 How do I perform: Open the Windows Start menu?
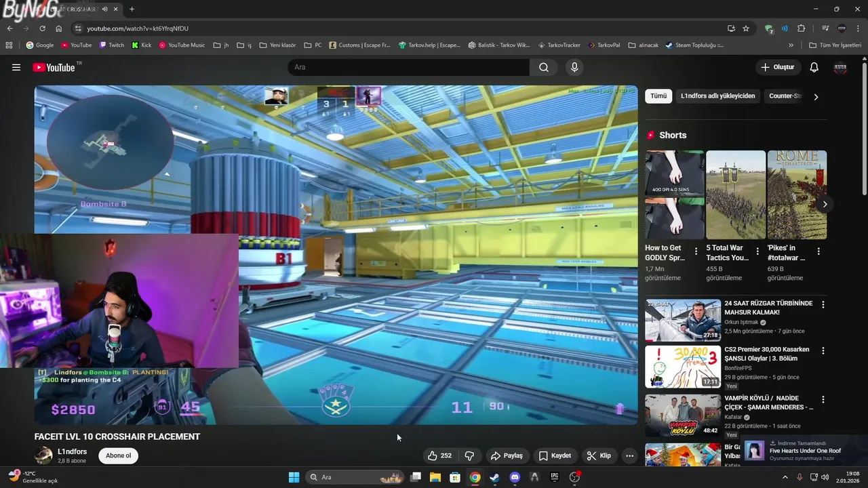pyautogui.click(x=294, y=477)
